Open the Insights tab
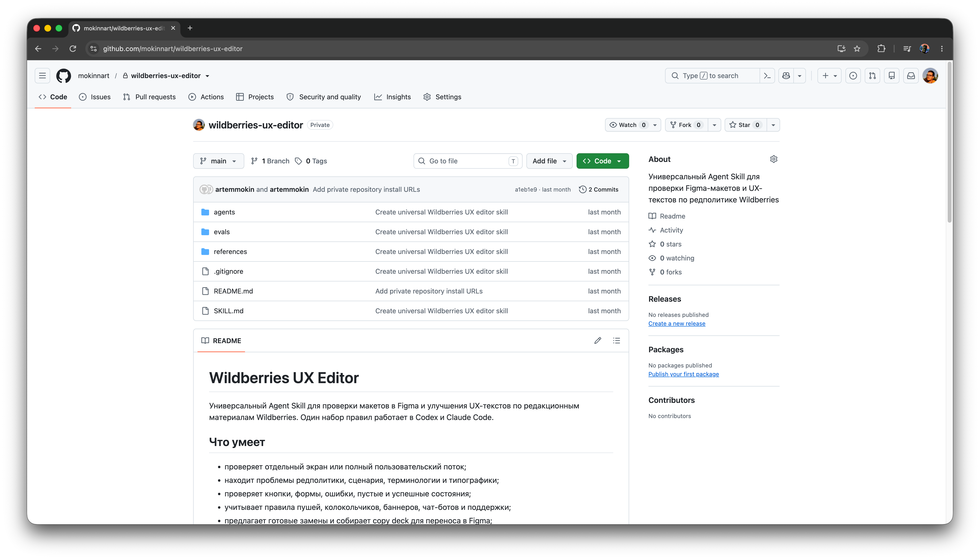The image size is (980, 560). [393, 97]
